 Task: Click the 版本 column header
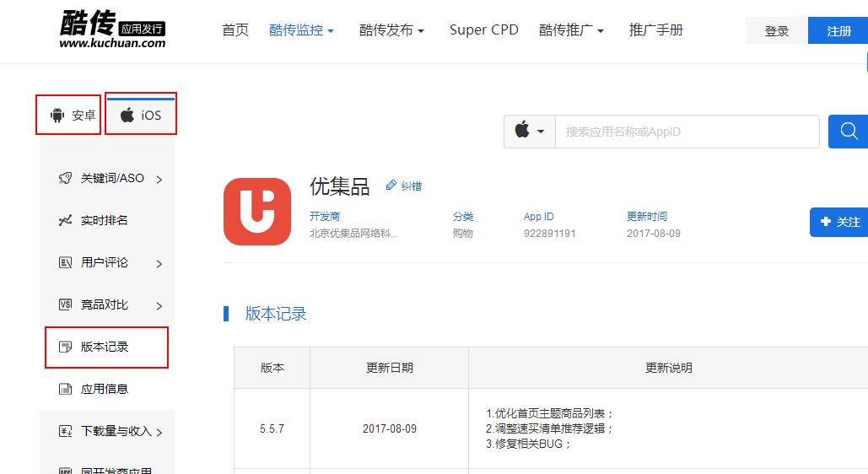[272, 368]
